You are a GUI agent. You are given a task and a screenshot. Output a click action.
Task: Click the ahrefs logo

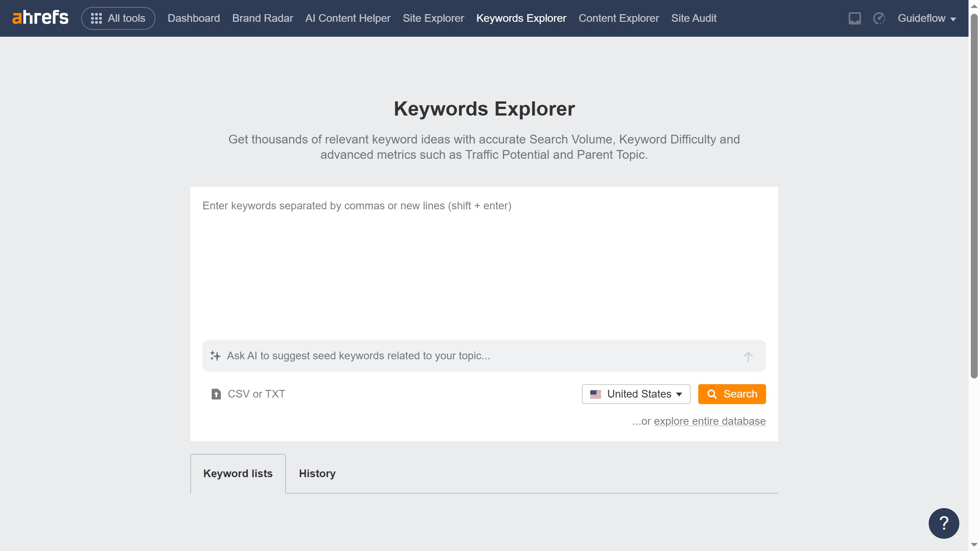point(40,18)
